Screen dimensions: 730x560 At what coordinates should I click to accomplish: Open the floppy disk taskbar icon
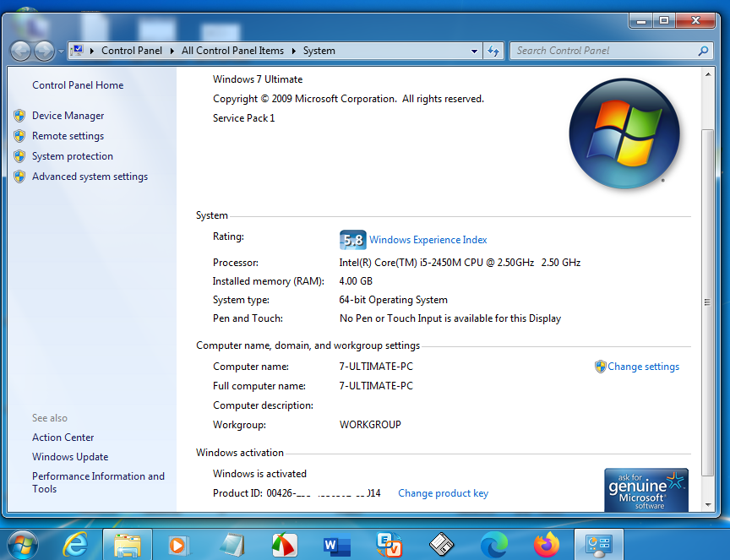441,545
